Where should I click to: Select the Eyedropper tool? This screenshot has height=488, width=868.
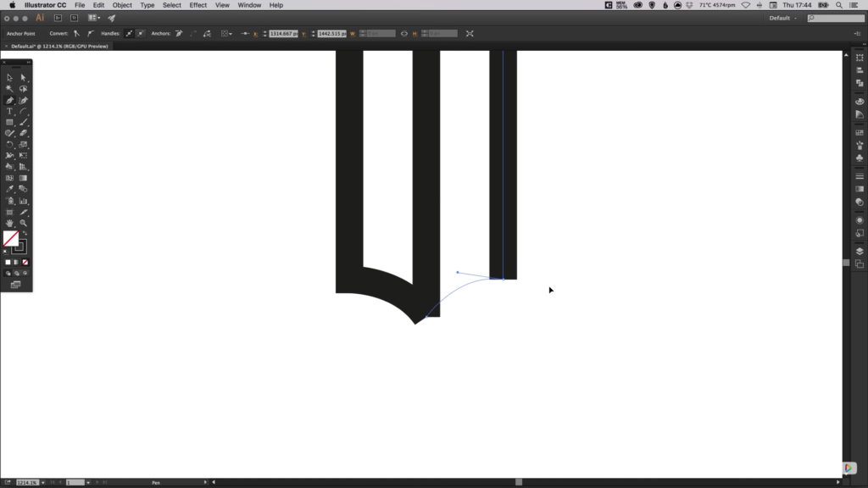click(x=9, y=189)
